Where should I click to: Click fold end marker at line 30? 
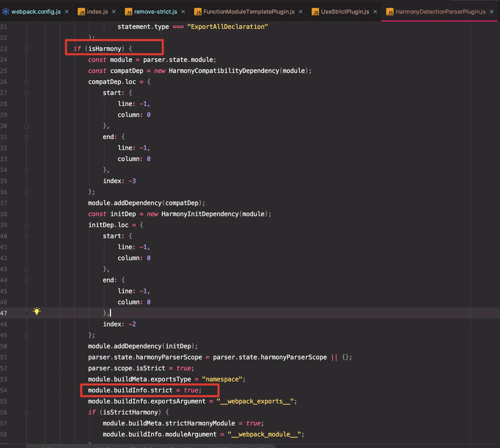pyautogui.click(x=26, y=126)
